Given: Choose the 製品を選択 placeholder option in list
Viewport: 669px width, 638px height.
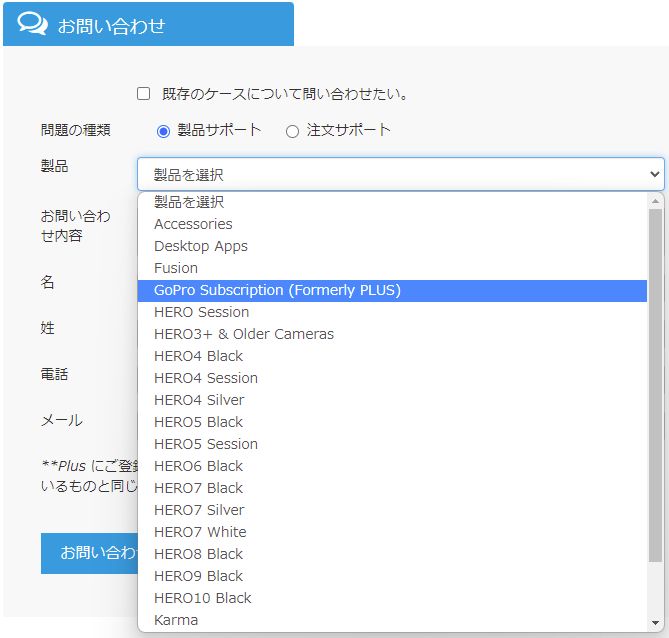Looking at the screenshot, I should click(x=392, y=202).
